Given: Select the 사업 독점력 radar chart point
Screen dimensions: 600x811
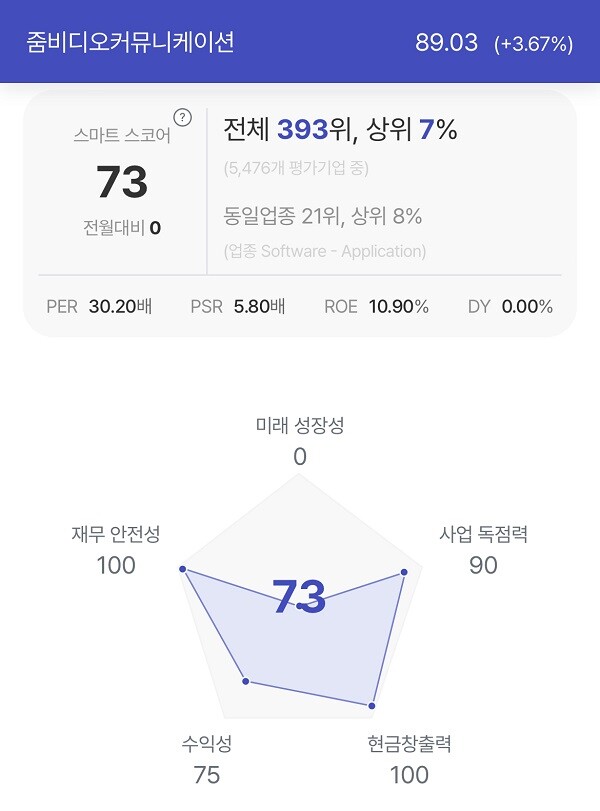Looking at the screenshot, I should coord(404,572).
